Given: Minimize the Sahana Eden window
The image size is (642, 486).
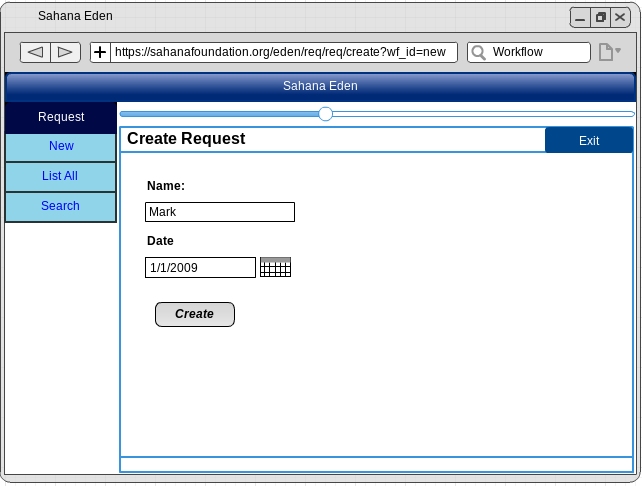Looking at the screenshot, I should pos(580,17).
